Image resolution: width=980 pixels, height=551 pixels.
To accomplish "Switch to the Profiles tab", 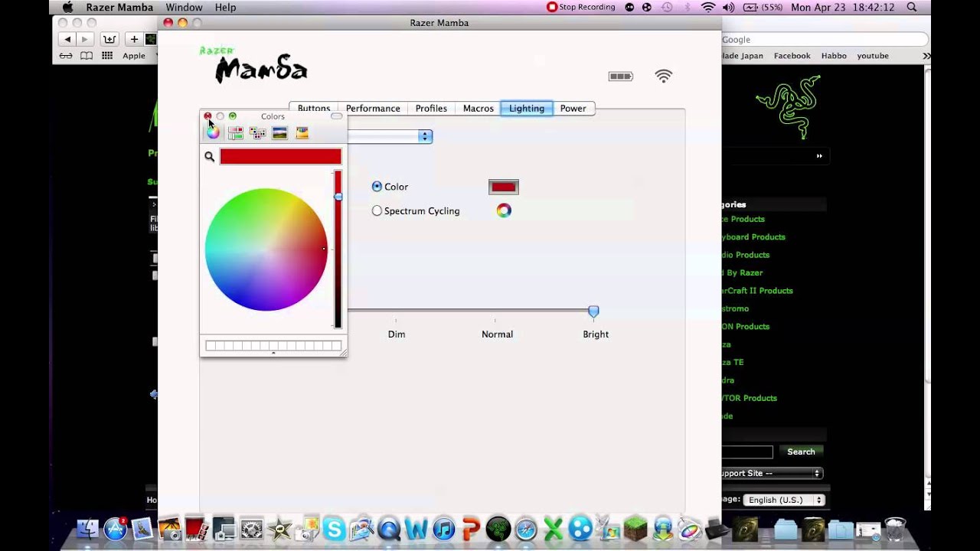I will (x=431, y=109).
